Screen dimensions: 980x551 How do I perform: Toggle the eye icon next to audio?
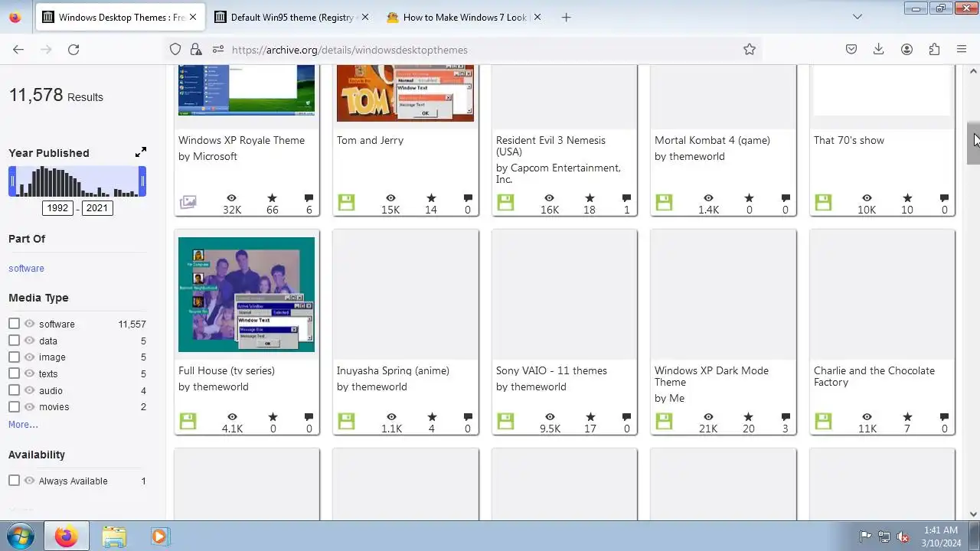(30, 390)
